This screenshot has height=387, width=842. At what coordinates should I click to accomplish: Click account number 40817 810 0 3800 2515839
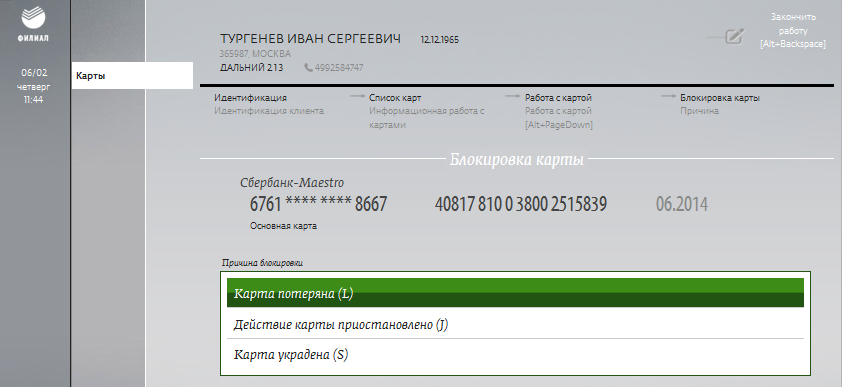[x=520, y=205]
